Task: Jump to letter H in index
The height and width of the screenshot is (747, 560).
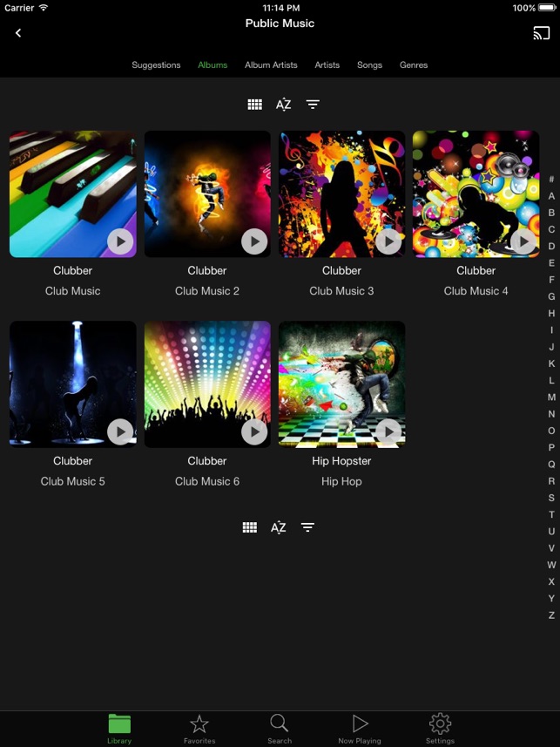Action: tap(551, 313)
